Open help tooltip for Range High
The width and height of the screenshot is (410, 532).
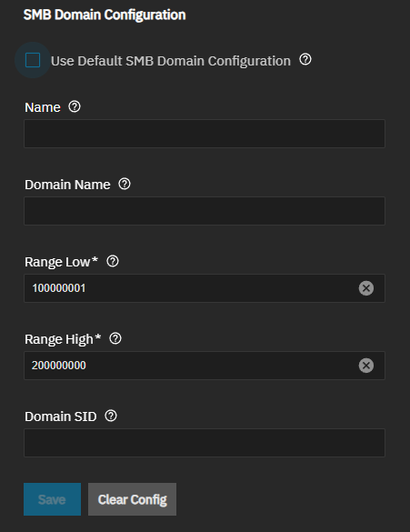115,338
